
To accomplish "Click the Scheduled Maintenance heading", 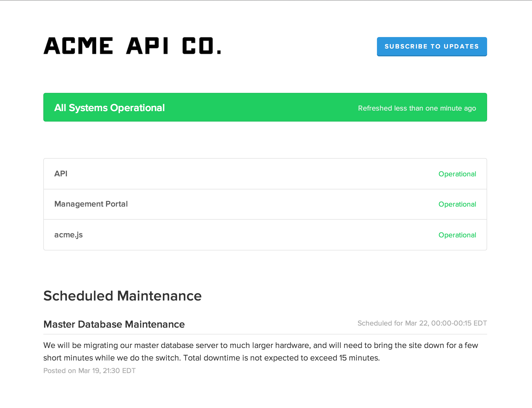I will [122, 296].
